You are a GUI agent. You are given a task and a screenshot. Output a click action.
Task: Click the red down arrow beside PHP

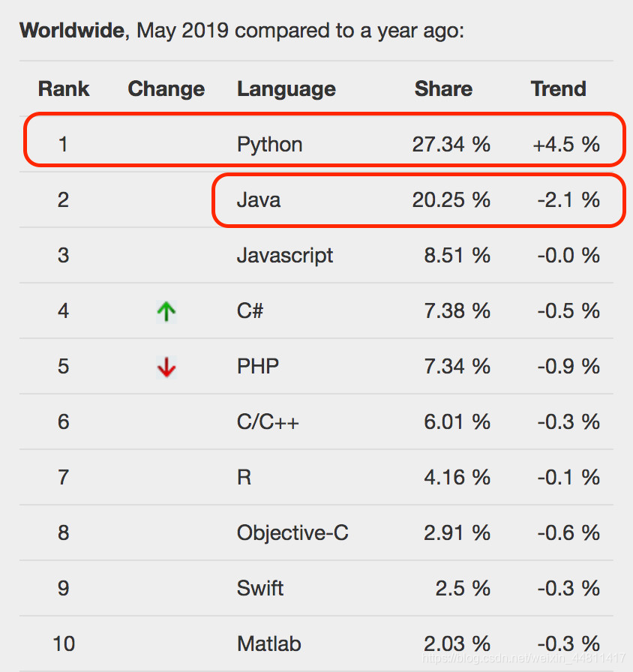click(166, 367)
